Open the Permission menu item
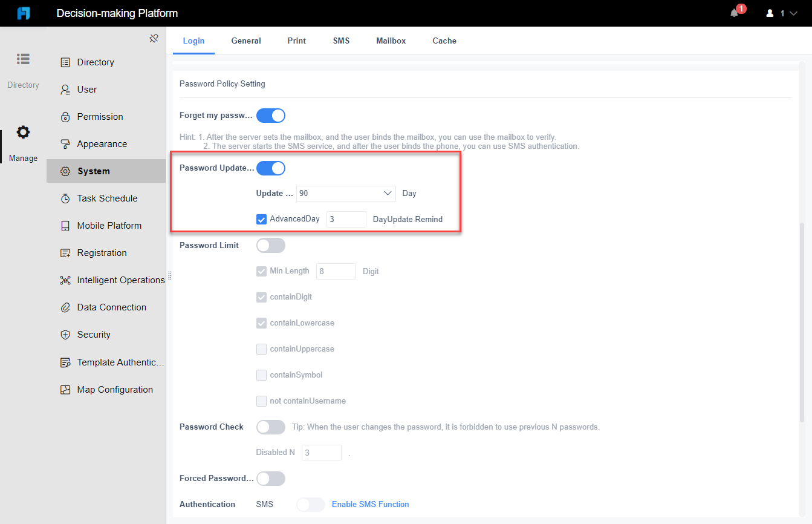 [106, 117]
